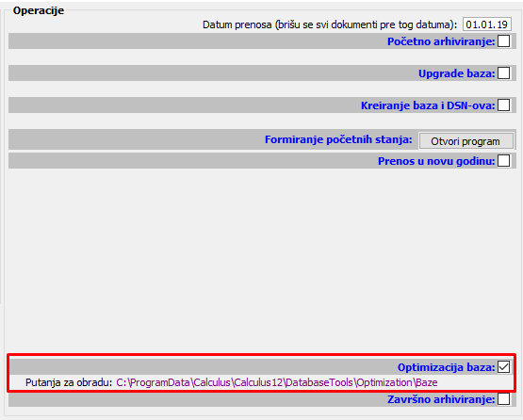The height and width of the screenshot is (420, 523).
Task: Click the Otvori program button
Action: [466, 141]
